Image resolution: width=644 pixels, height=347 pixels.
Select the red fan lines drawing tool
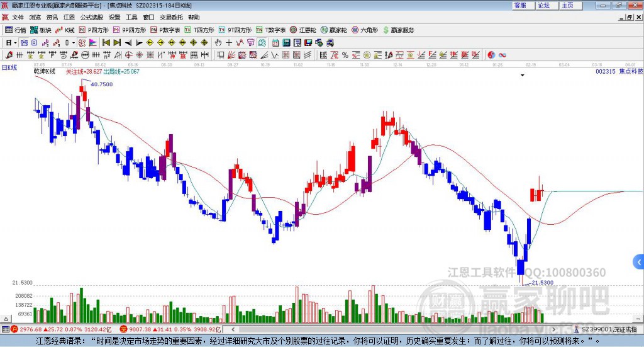coord(231,55)
